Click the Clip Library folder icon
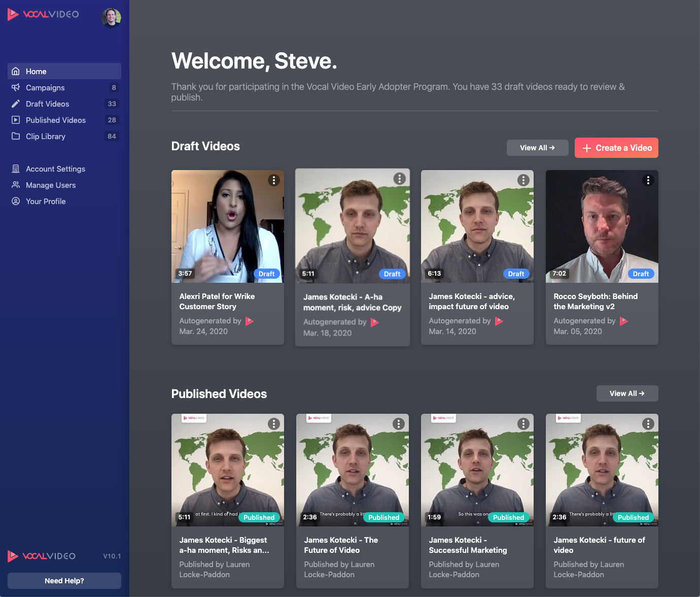 (16, 136)
